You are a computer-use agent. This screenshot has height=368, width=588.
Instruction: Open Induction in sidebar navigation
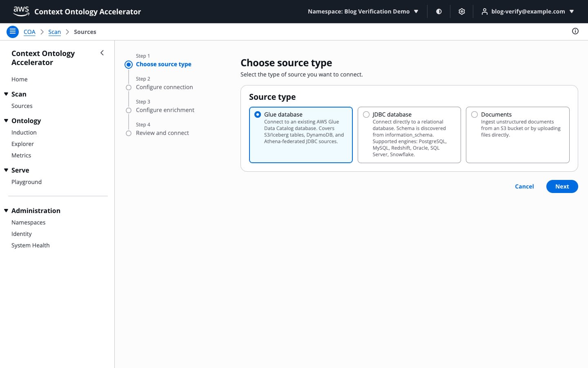tap(24, 132)
